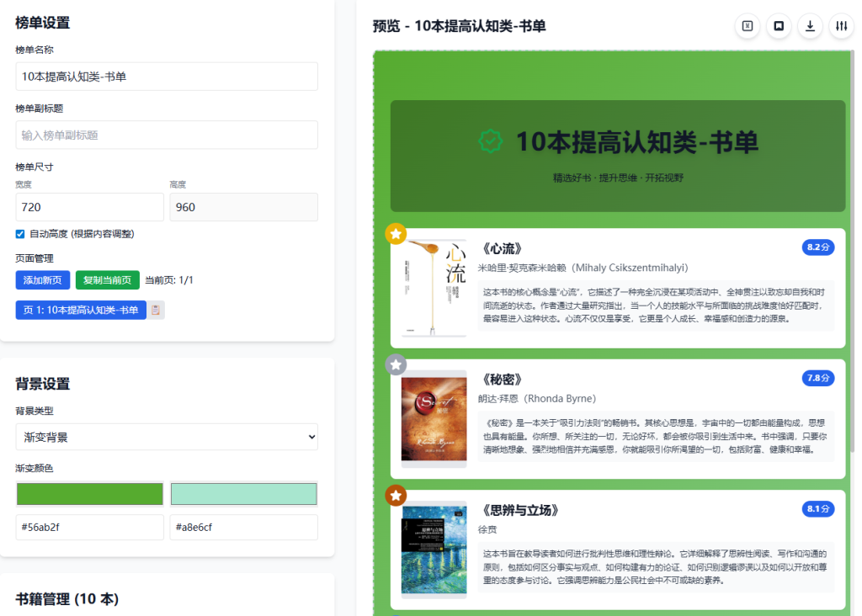This screenshot has height=616, width=862.
Task: Click the green checkmark badge in banner title
Action: point(490,141)
